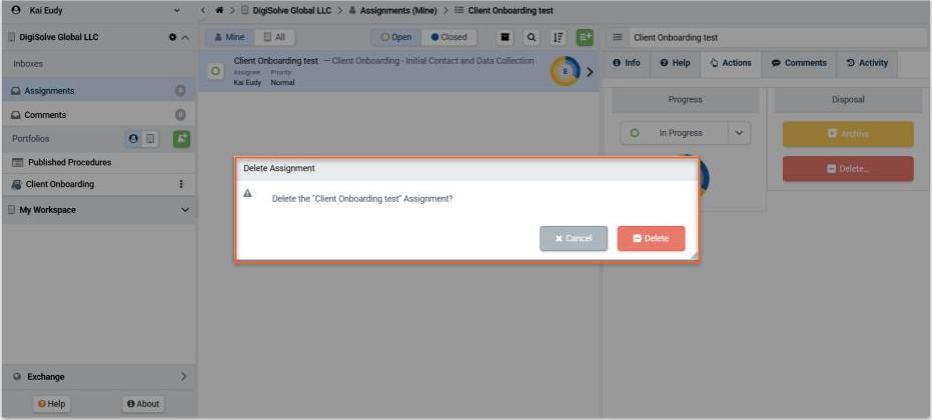Open the Kai Eudy user menu dropdown
Screen dimensions: 932x420
tap(177, 11)
